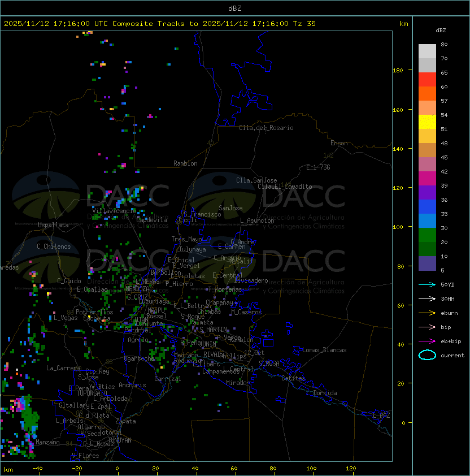This screenshot has width=470, height=476.
Task: Click the MENDOZA city label
Action: point(137,289)
